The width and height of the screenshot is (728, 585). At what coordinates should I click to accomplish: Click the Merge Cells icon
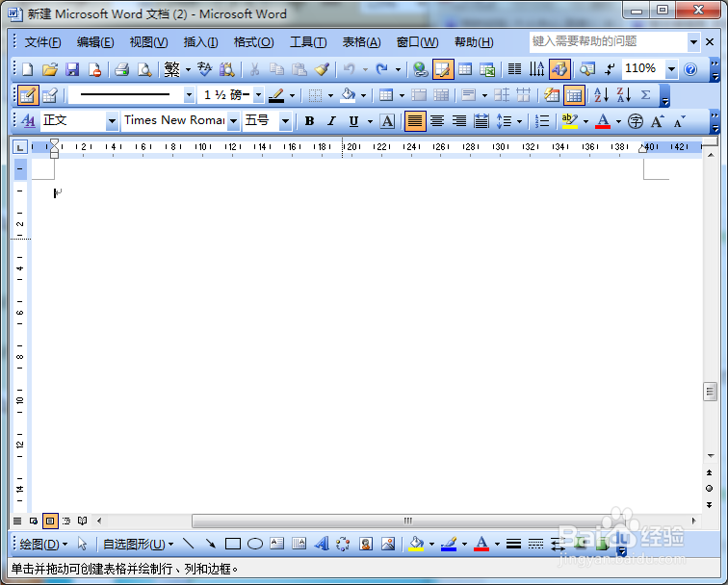[x=419, y=95]
